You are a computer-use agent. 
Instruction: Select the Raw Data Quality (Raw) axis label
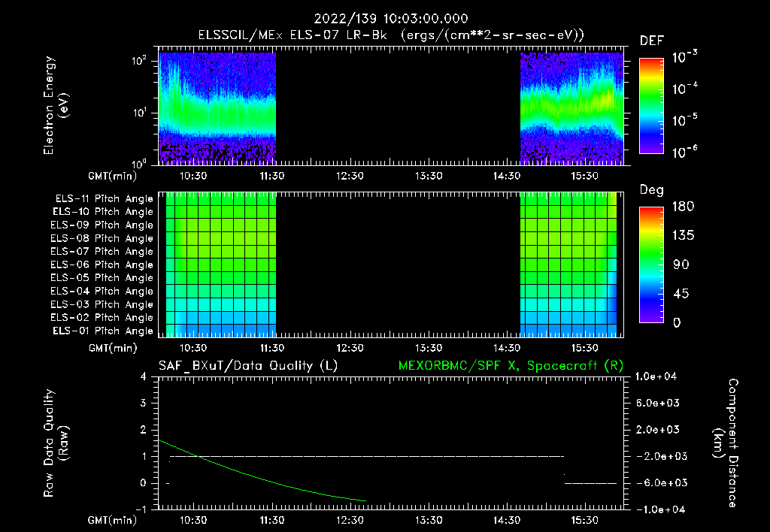point(56,443)
